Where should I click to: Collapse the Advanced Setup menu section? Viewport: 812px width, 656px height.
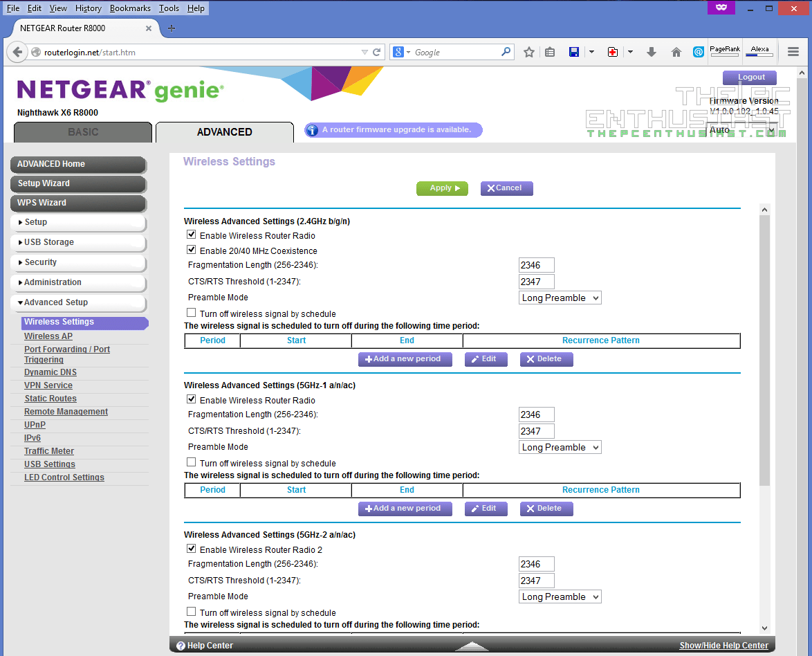tap(78, 302)
